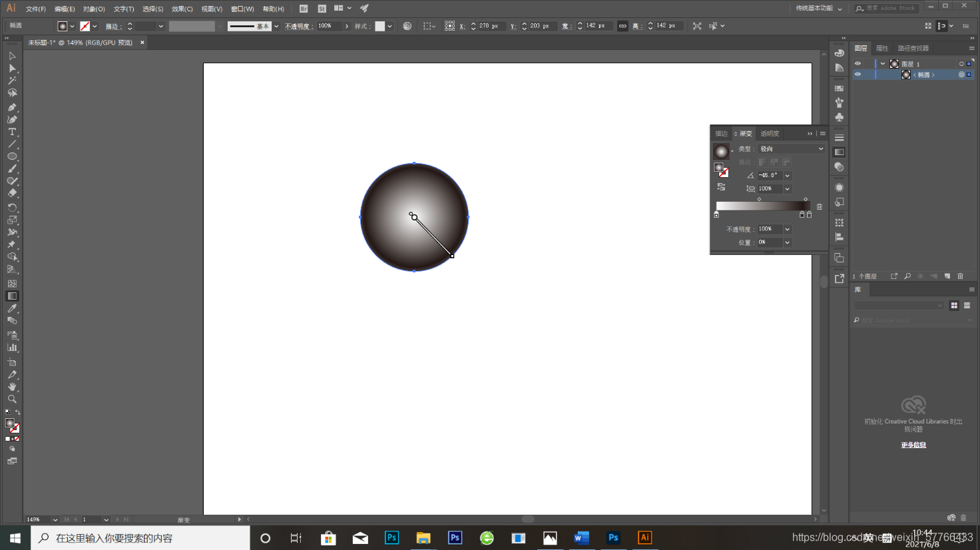This screenshot has height=550, width=980.
Task: Open 对象(O) menu
Action: point(94,9)
